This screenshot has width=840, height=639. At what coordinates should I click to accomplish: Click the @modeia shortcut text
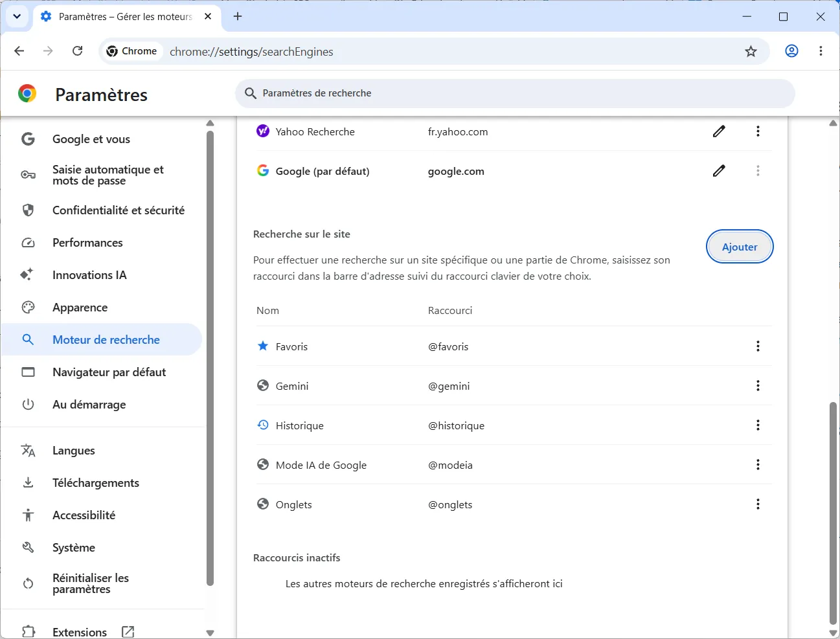(x=450, y=465)
